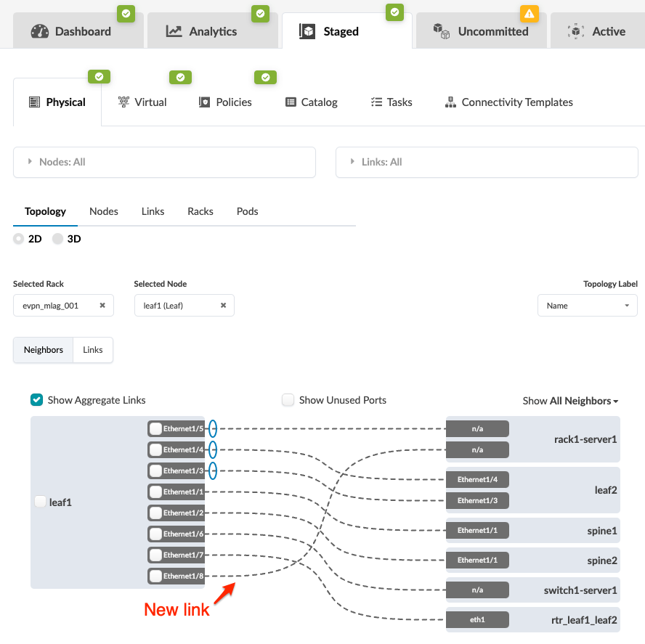645x644 pixels.
Task: Open the Topology Label dropdown
Action: (587, 306)
